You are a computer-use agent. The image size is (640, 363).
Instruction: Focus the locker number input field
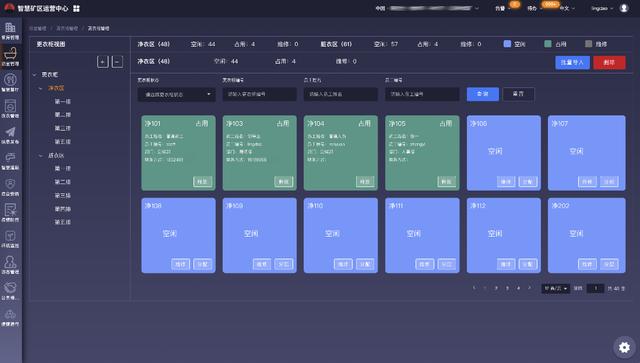[259, 94]
